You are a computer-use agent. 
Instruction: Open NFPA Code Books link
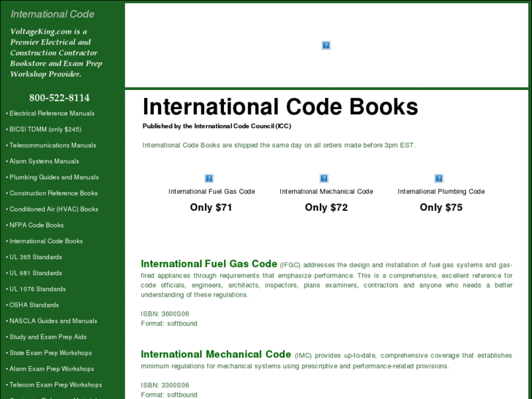click(x=37, y=225)
